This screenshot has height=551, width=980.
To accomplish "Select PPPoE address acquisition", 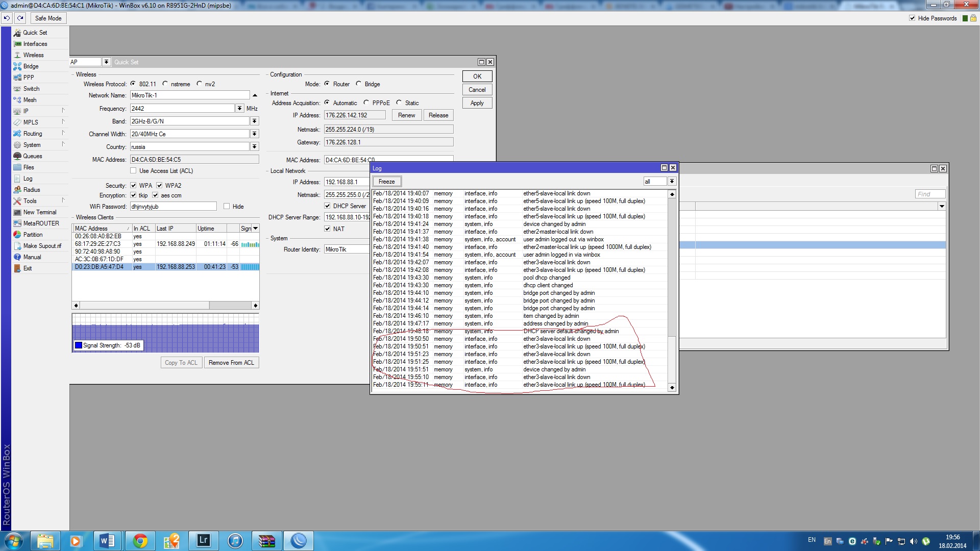I will pos(366,103).
